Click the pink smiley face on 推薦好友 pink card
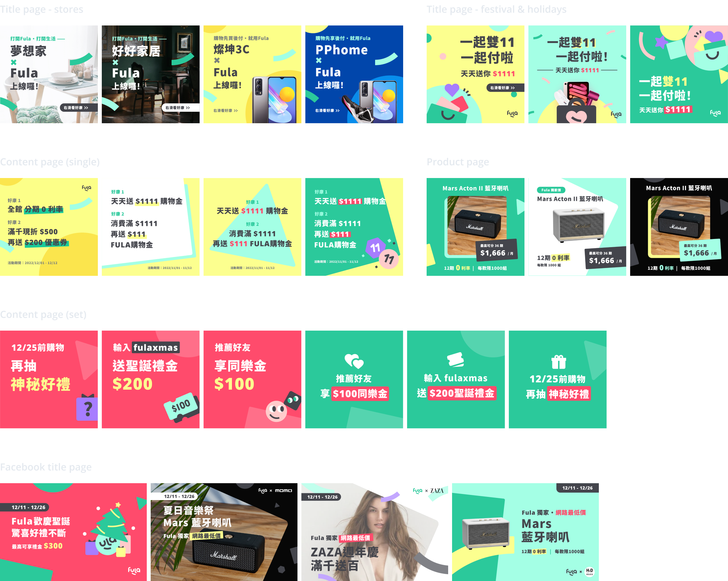The width and height of the screenshot is (728, 581). [x=276, y=411]
